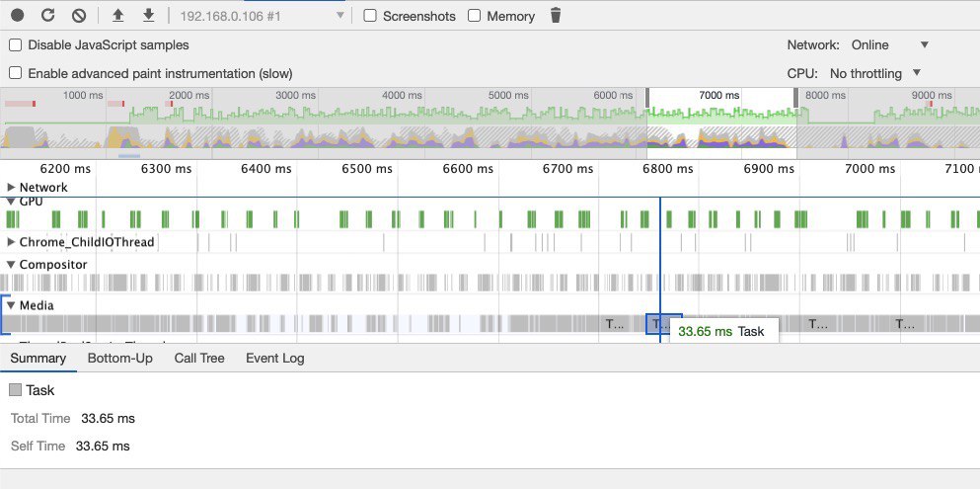Click the save profile download arrow
980x489 pixels.
[x=148, y=15]
